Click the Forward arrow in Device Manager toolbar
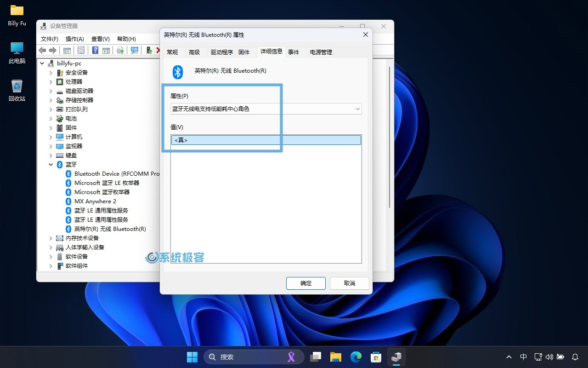The height and width of the screenshot is (368, 588). pyautogui.click(x=53, y=50)
